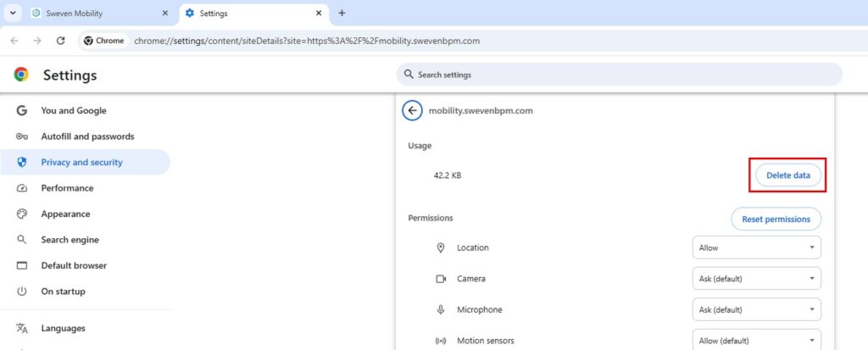868x350 pixels.
Task: Reload the page with the refresh icon
Action: click(x=61, y=41)
